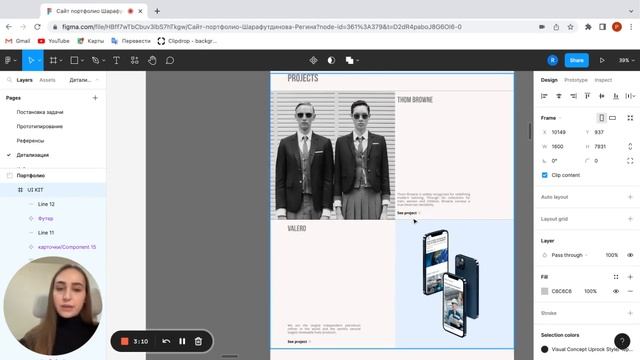Image resolution: width=640 pixels, height=360 pixels.
Task: Align vertical centers icon
Action: [602, 96]
